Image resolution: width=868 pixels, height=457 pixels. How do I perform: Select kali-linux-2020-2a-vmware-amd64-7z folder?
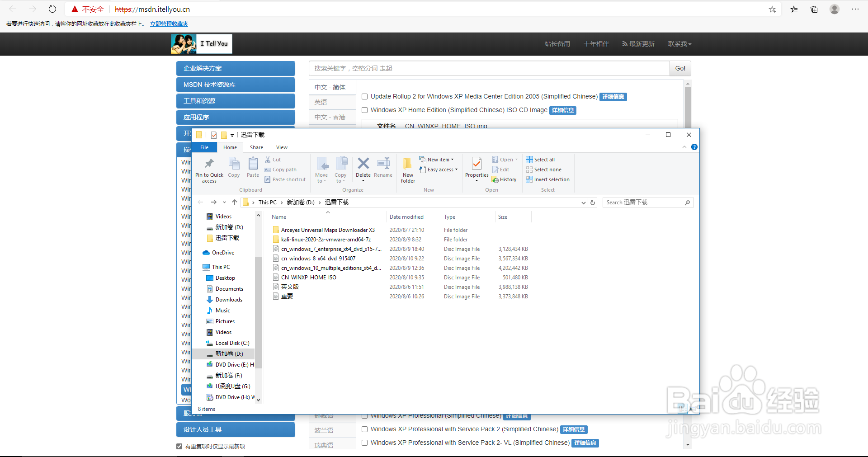point(326,240)
